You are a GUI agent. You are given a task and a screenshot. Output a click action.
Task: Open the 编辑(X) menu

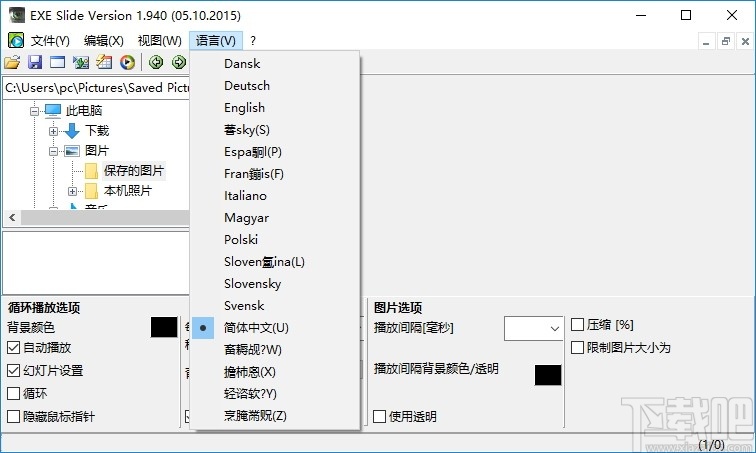tap(104, 41)
